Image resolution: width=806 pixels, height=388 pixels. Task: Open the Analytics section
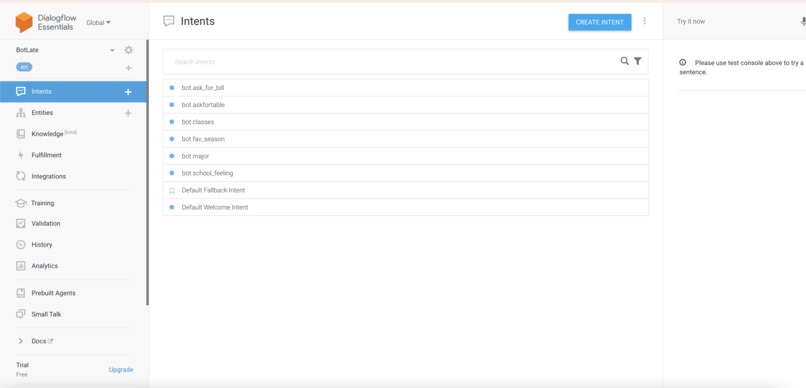45,266
